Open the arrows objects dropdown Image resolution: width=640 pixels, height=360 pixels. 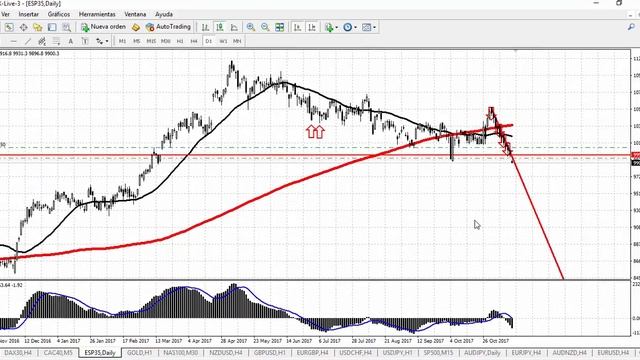(x=102, y=41)
